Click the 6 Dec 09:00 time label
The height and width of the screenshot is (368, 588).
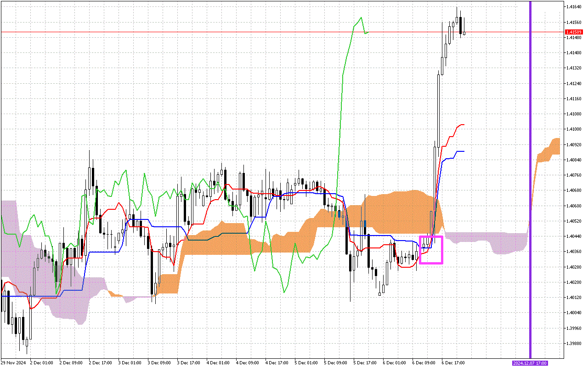tap(424, 363)
